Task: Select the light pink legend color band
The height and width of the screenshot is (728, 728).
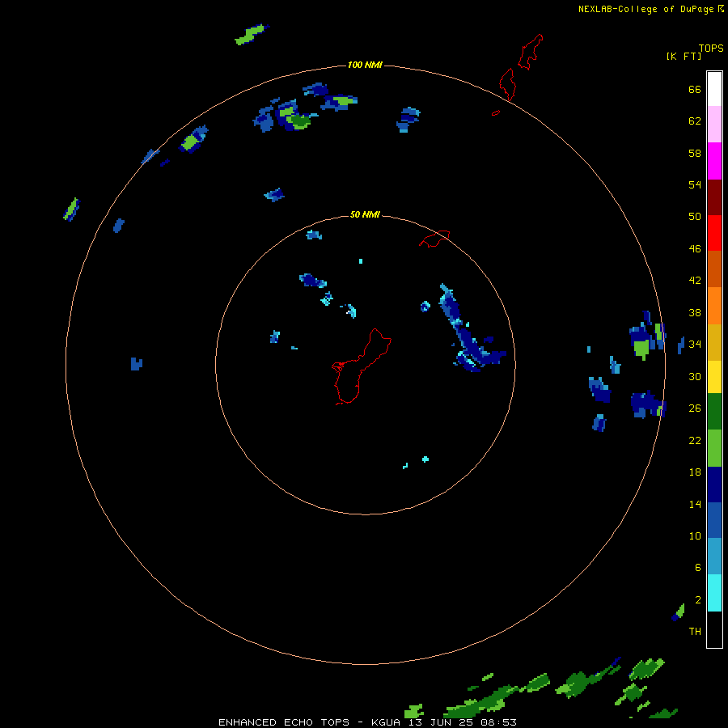Action: [x=714, y=125]
